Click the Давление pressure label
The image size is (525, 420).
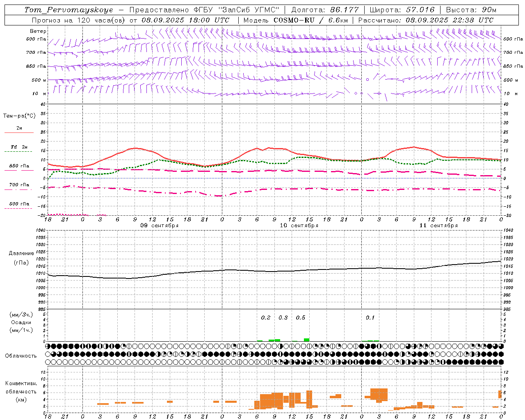click(x=21, y=253)
